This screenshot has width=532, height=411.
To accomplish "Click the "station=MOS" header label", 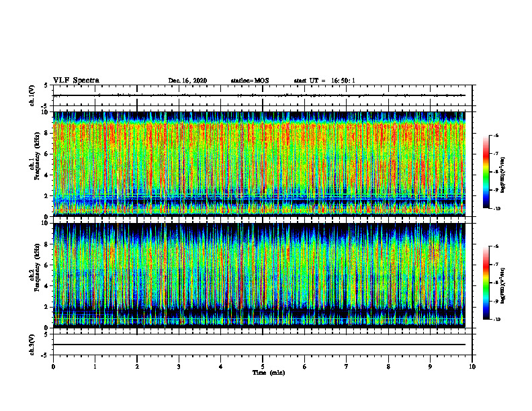I will [250, 81].
